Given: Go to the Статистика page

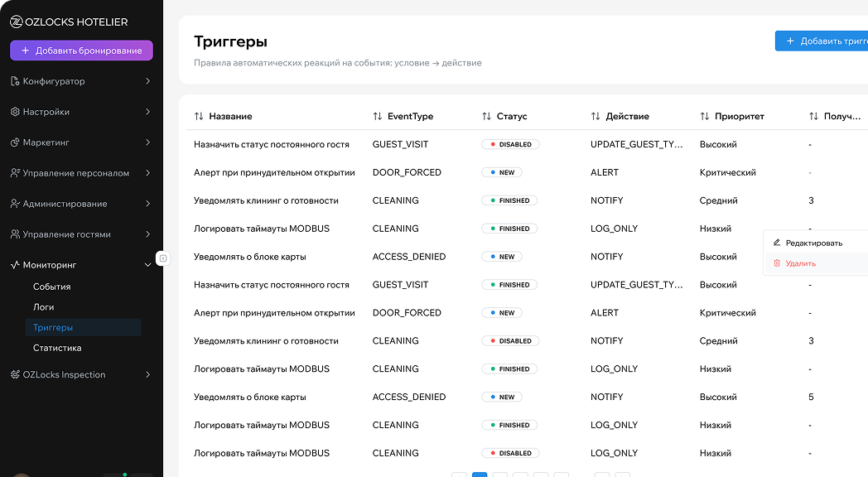Looking at the screenshot, I should (57, 348).
